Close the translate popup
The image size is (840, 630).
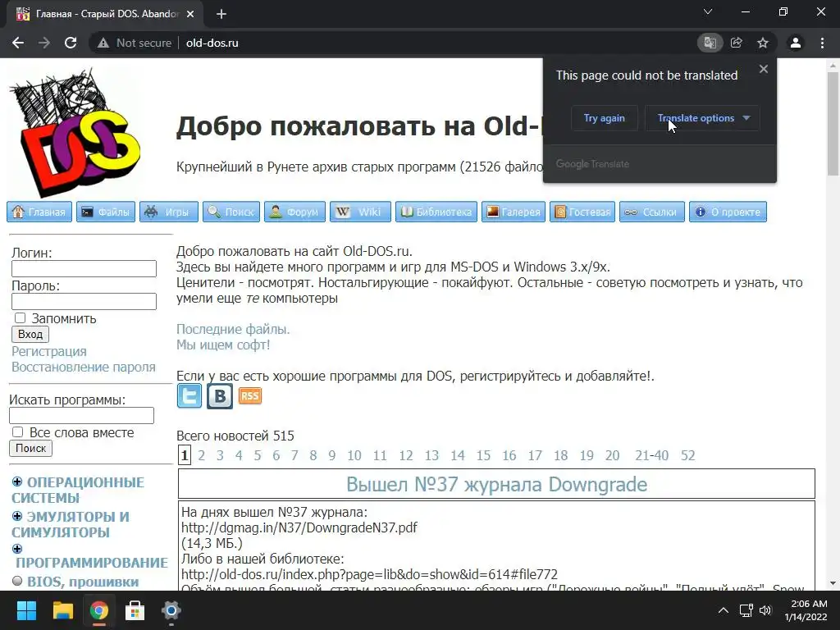click(764, 69)
